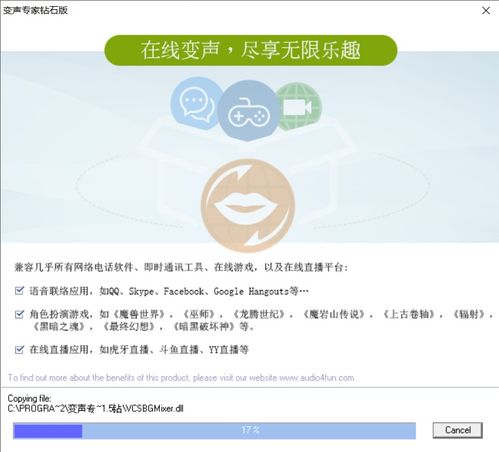Click the installation progress bar at 17%
Image resolution: width=499 pixels, height=452 pixels.
214,430
